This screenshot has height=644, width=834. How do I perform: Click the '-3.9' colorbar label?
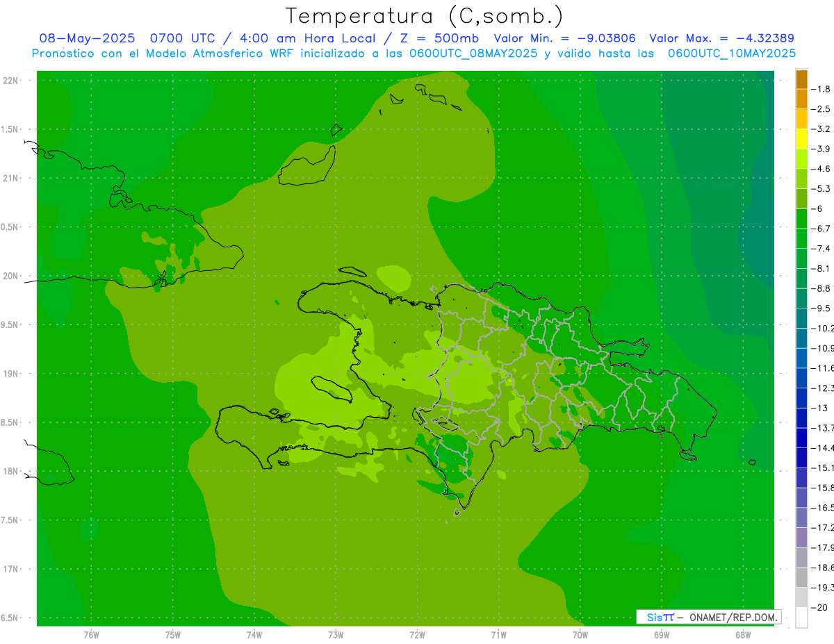click(x=821, y=149)
